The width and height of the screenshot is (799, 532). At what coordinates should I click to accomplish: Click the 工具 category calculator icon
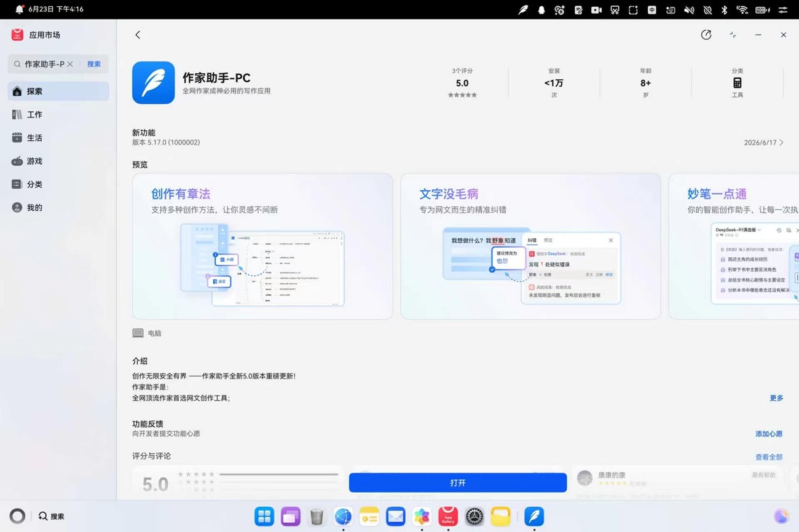pyautogui.click(x=738, y=83)
